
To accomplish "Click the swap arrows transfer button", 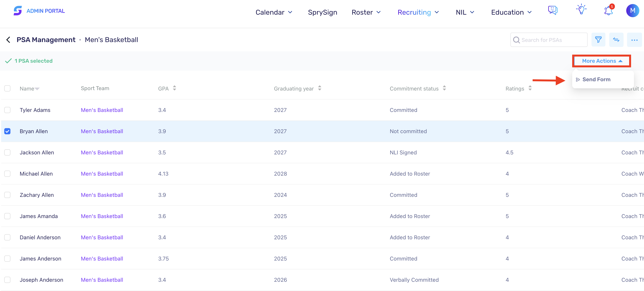I will point(616,40).
